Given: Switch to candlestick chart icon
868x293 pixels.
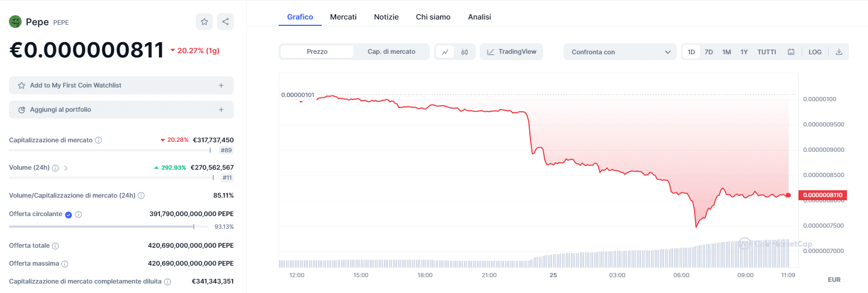Looking at the screenshot, I should [465, 52].
